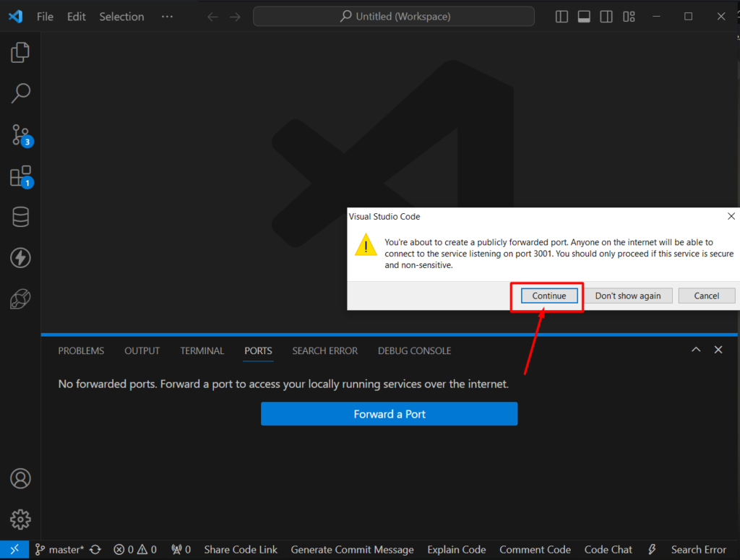
Task: Open the lightning bolt icon in activity bar
Action: pyautogui.click(x=20, y=258)
